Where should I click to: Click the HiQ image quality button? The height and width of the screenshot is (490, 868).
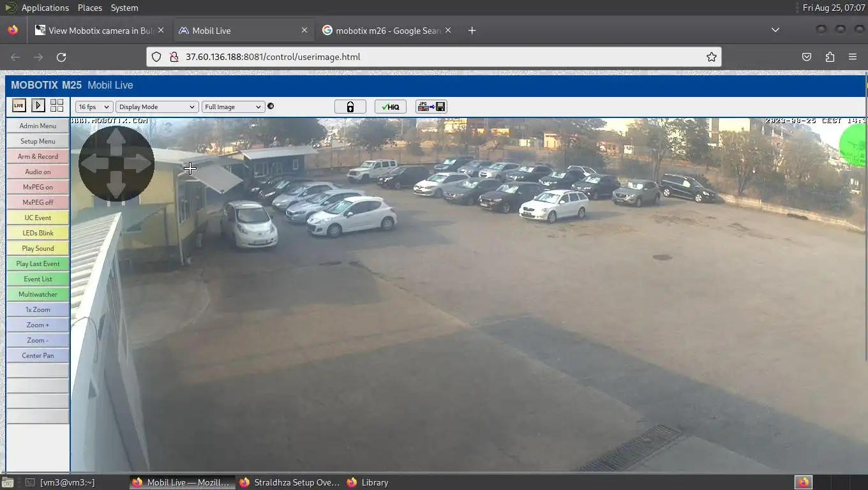pyautogui.click(x=391, y=107)
